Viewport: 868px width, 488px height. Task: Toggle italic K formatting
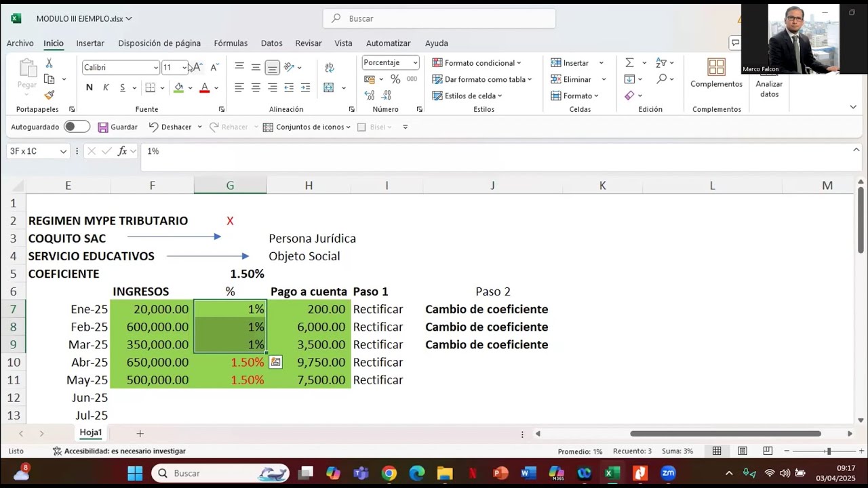click(106, 87)
